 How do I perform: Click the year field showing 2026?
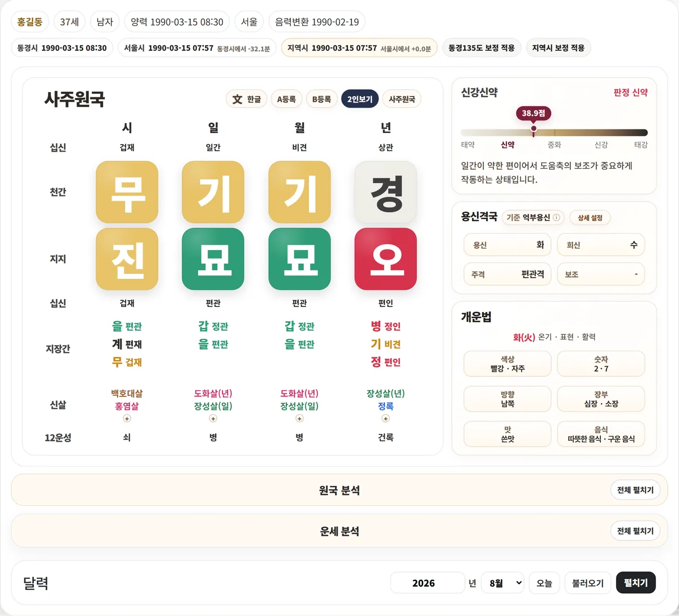[427, 583]
